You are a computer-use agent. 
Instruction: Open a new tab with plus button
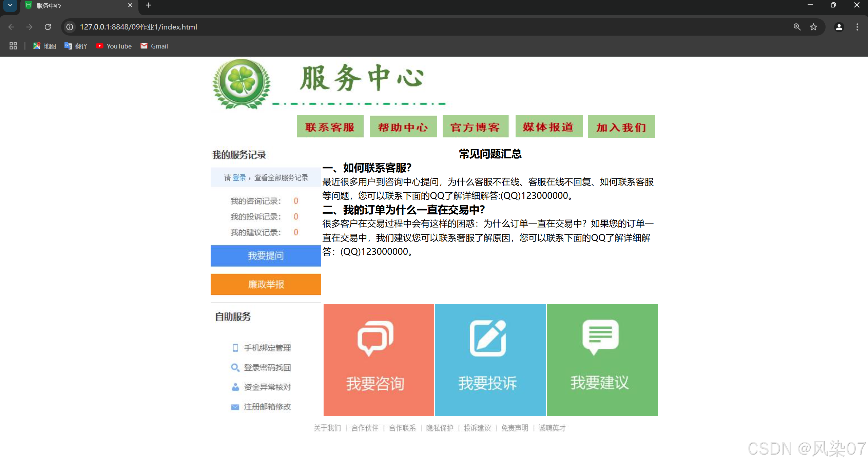point(148,5)
